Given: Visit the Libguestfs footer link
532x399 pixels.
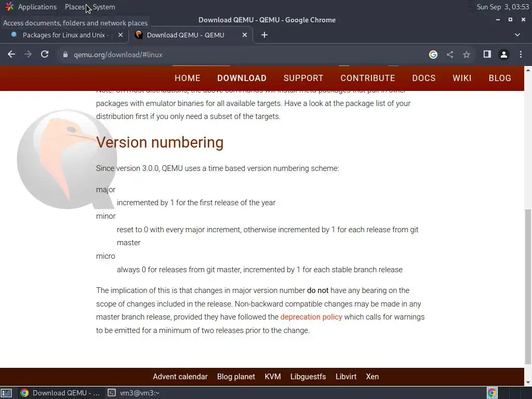Looking at the screenshot, I should point(308,377).
